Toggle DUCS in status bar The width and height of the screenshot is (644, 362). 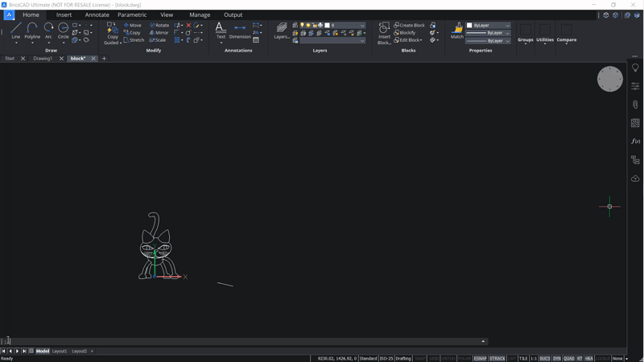545,358
